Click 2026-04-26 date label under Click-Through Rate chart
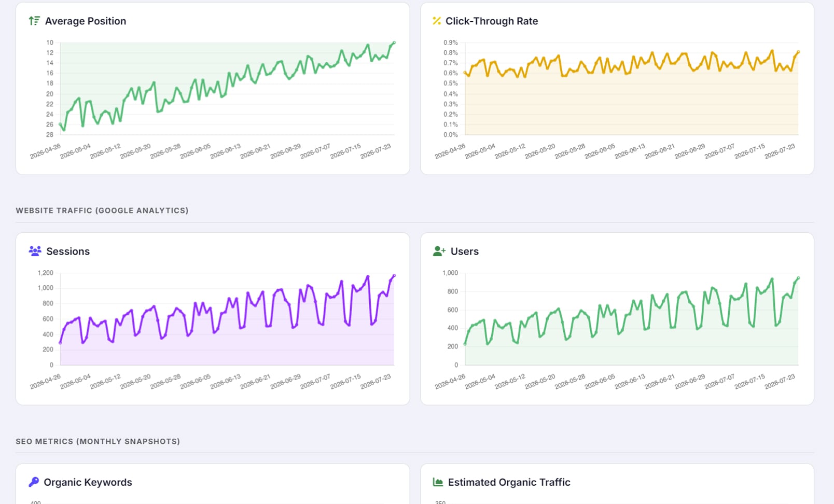The height and width of the screenshot is (504, 834). click(x=450, y=151)
